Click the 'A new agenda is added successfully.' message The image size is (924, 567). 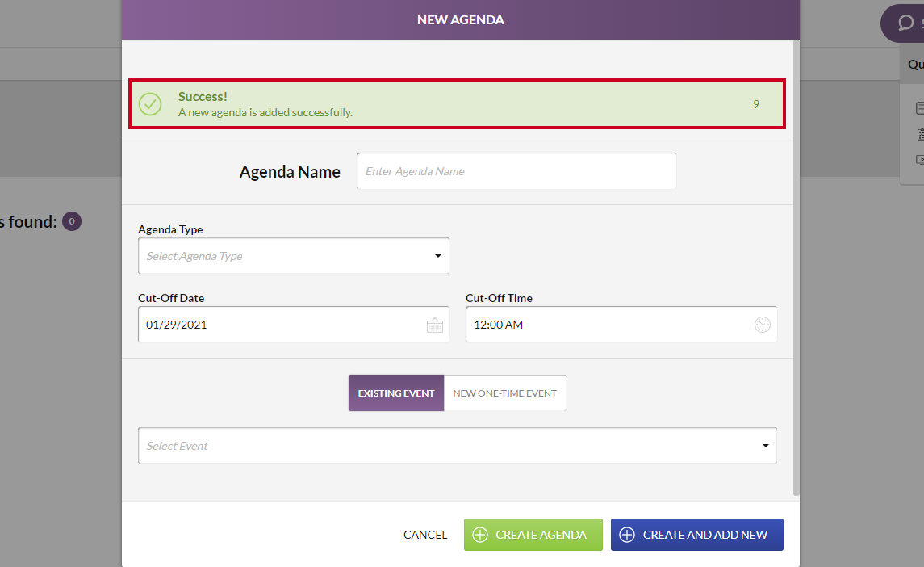(x=265, y=112)
